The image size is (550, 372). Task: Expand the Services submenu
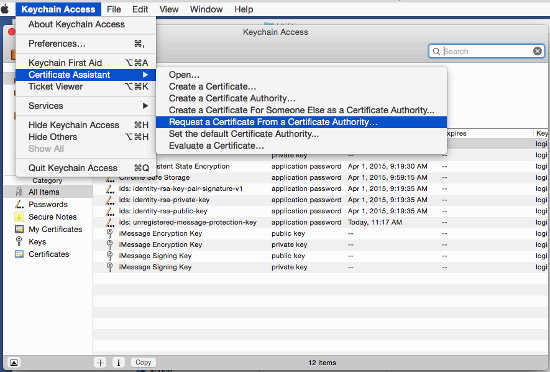86,106
